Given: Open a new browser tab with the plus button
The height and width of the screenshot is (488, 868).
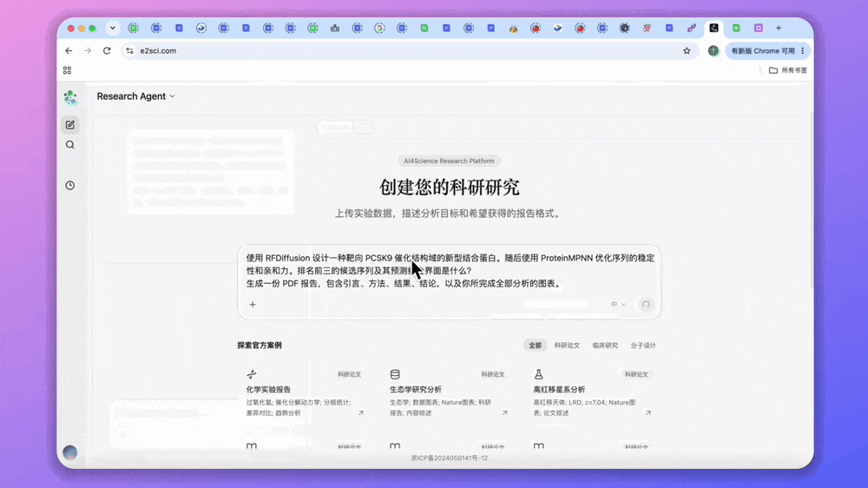Looking at the screenshot, I should [x=779, y=28].
